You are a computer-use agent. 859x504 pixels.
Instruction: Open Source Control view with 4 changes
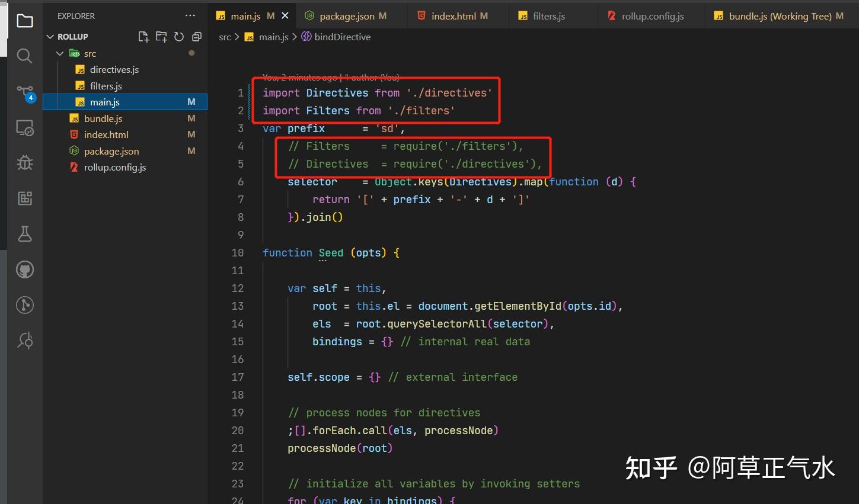[x=25, y=93]
